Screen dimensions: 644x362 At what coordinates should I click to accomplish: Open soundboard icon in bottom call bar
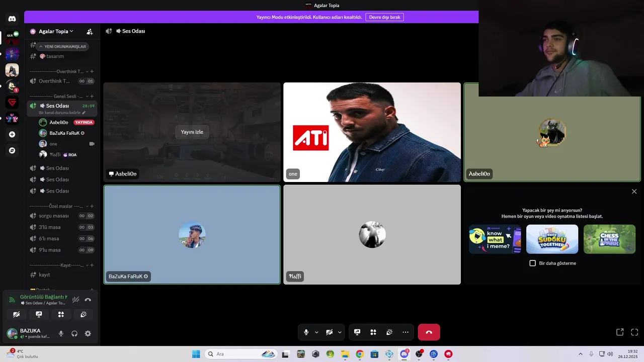pos(389,332)
